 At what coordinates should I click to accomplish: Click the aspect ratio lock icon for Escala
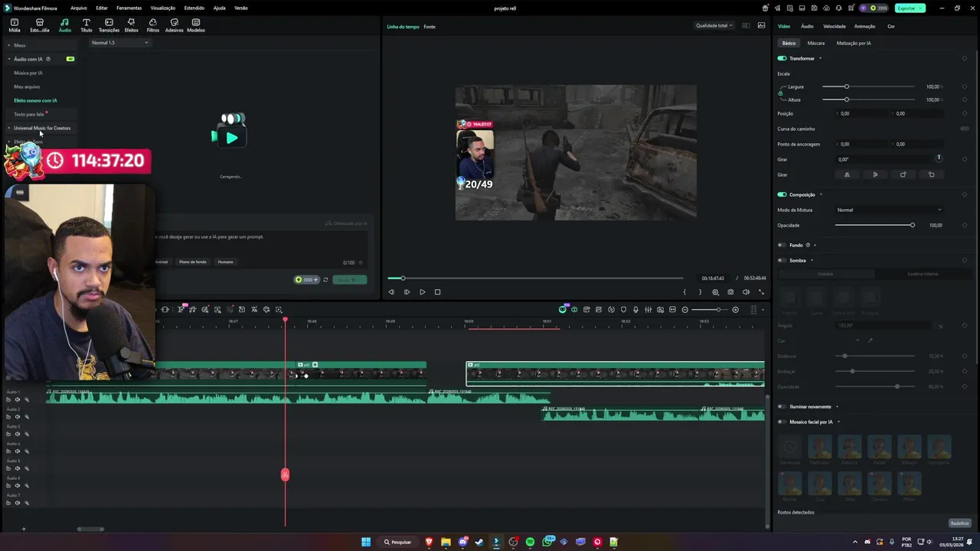click(x=780, y=93)
